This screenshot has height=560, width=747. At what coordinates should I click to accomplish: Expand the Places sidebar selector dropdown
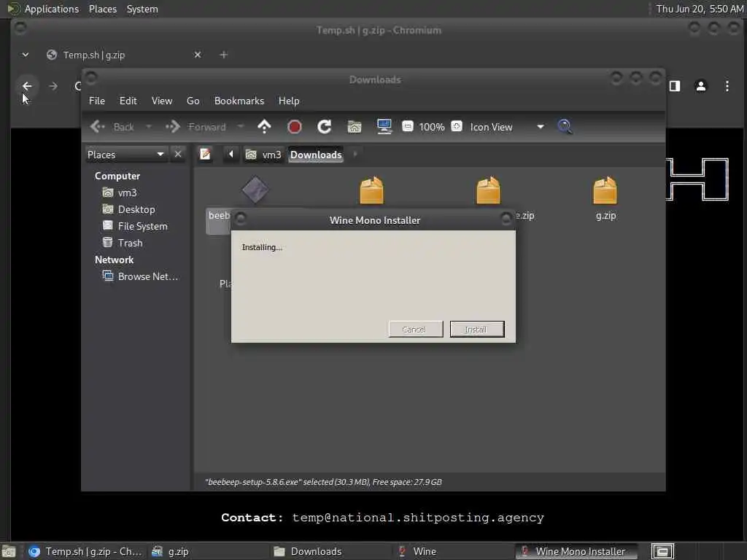coord(125,155)
